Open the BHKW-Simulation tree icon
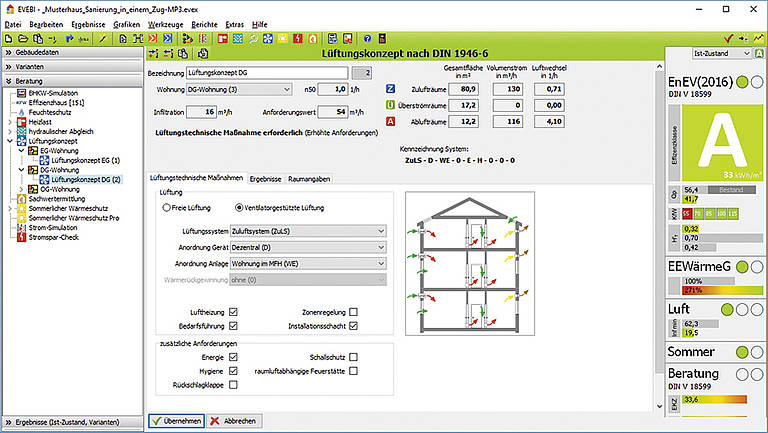The image size is (768, 433). tap(23, 92)
